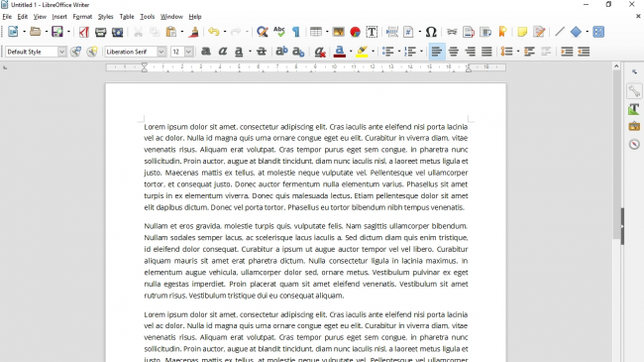
Task: Open the special character Omega icon
Action: (430, 32)
